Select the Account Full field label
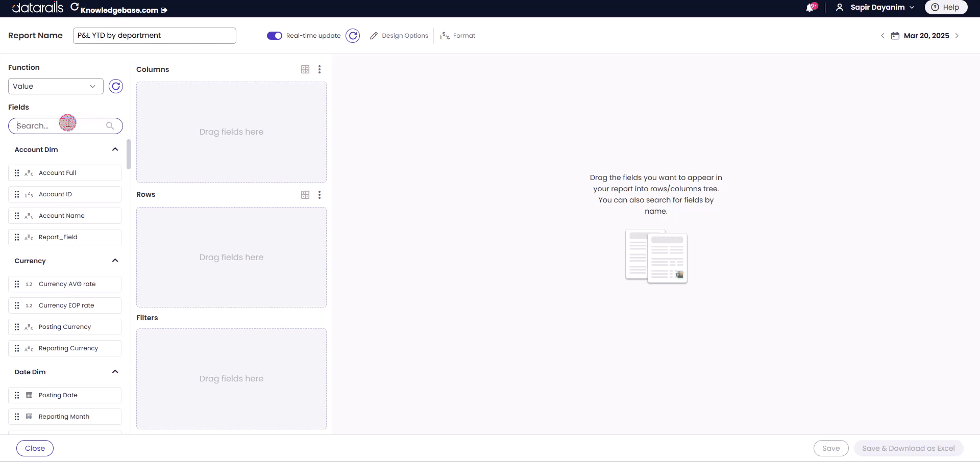 click(x=57, y=173)
